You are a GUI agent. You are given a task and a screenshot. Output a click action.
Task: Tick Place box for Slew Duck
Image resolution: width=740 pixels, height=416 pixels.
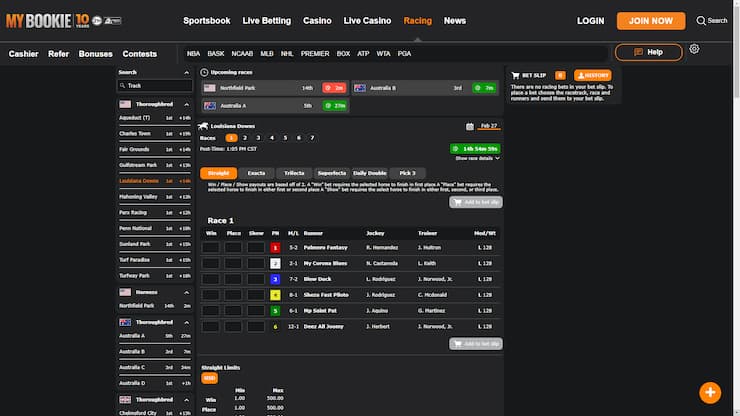pos(233,279)
